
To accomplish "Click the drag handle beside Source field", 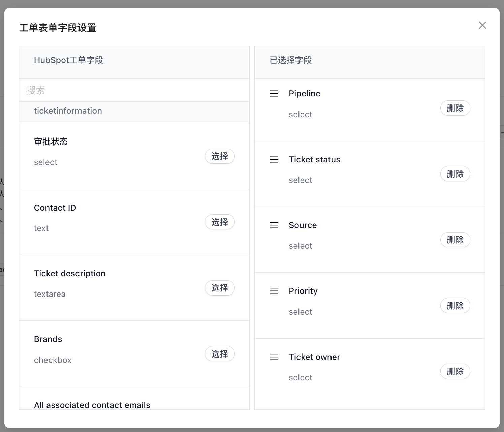I will tap(274, 225).
